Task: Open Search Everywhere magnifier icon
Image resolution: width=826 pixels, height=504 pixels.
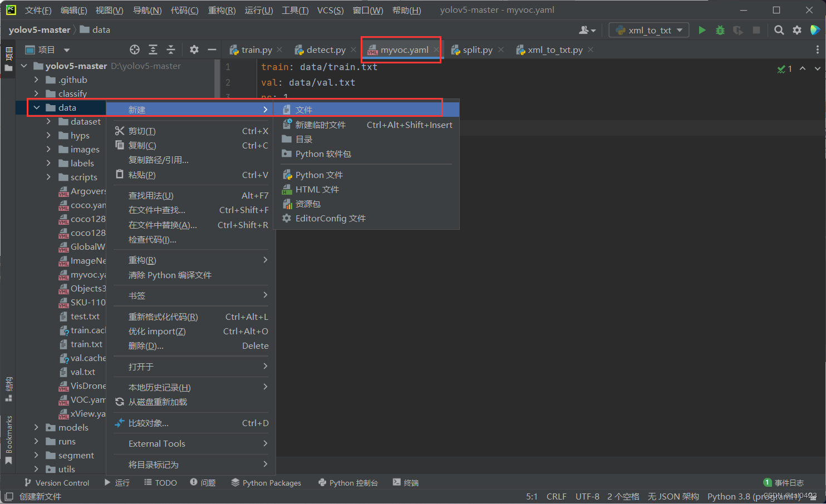Action: pyautogui.click(x=779, y=30)
